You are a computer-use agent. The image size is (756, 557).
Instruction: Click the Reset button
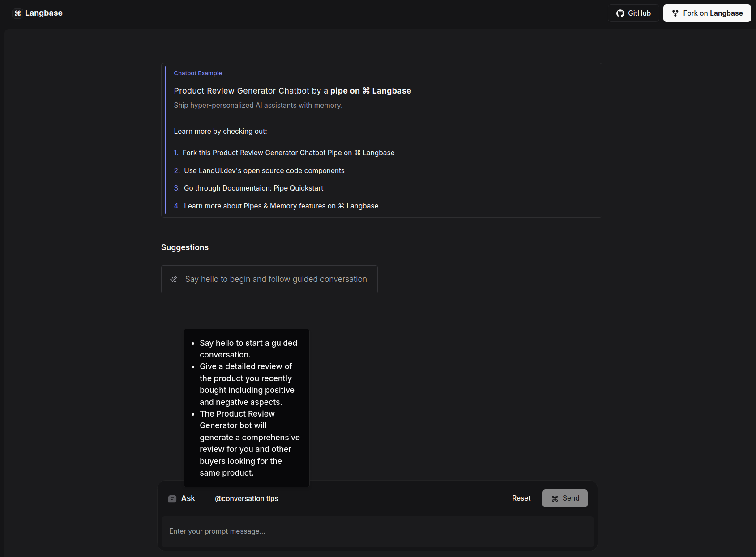[x=521, y=498]
